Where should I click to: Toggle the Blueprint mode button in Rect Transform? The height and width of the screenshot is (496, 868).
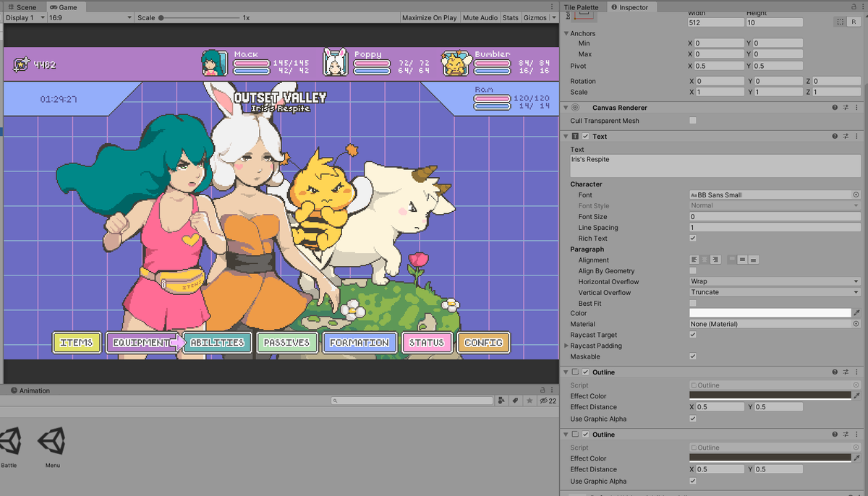coord(839,22)
